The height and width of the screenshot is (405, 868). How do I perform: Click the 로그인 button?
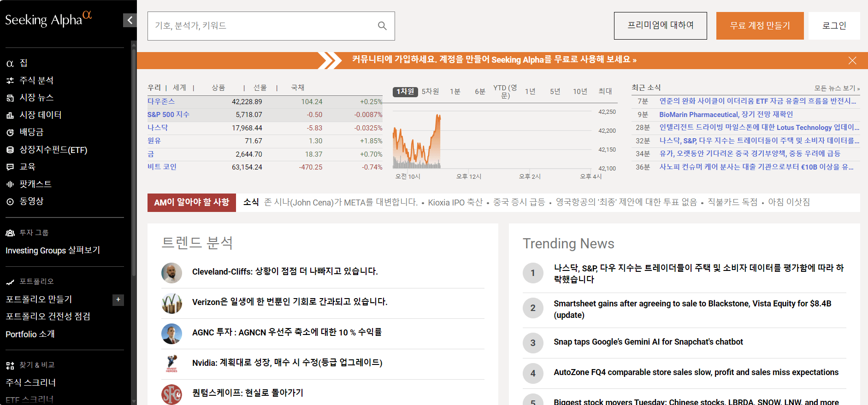click(834, 26)
